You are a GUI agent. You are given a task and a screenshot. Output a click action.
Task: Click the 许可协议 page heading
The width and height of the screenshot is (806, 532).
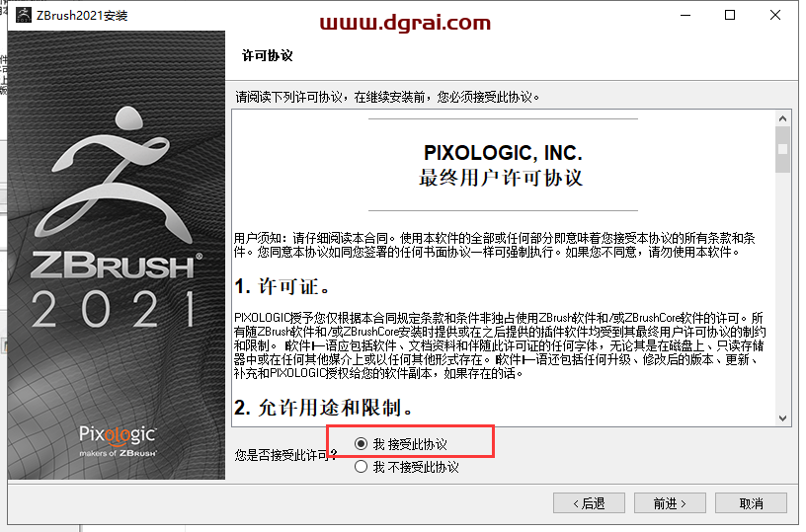[x=268, y=56]
